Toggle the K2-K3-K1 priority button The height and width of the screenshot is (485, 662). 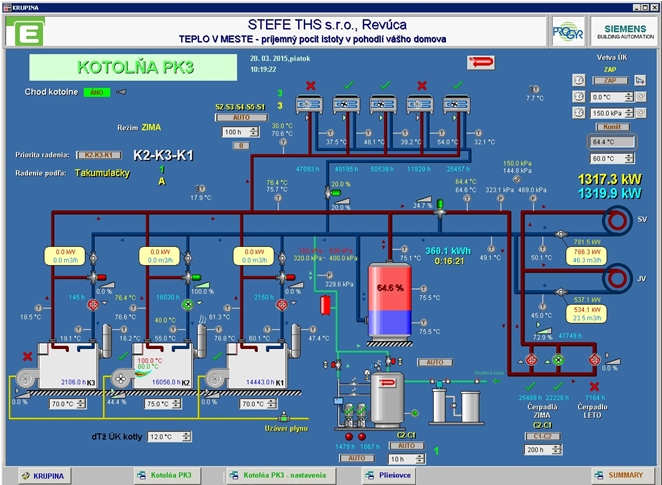99,155
